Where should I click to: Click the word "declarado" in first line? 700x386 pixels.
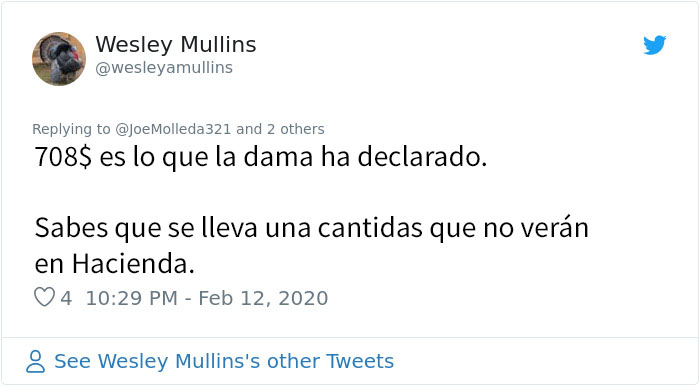click(419, 157)
